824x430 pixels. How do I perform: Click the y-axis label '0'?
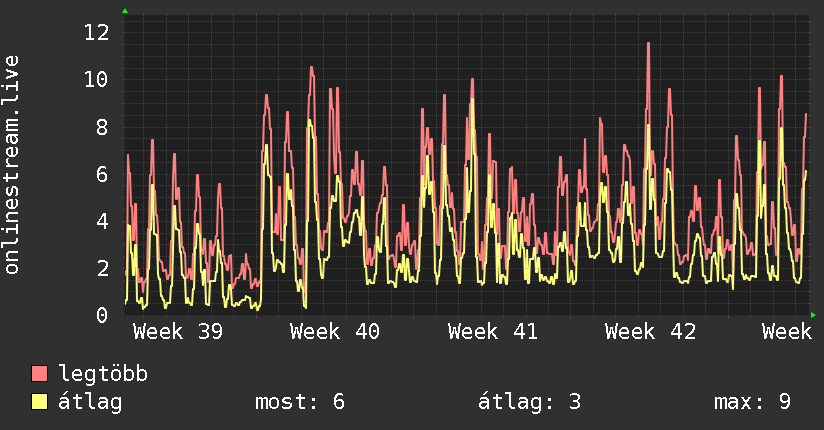click(x=102, y=315)
